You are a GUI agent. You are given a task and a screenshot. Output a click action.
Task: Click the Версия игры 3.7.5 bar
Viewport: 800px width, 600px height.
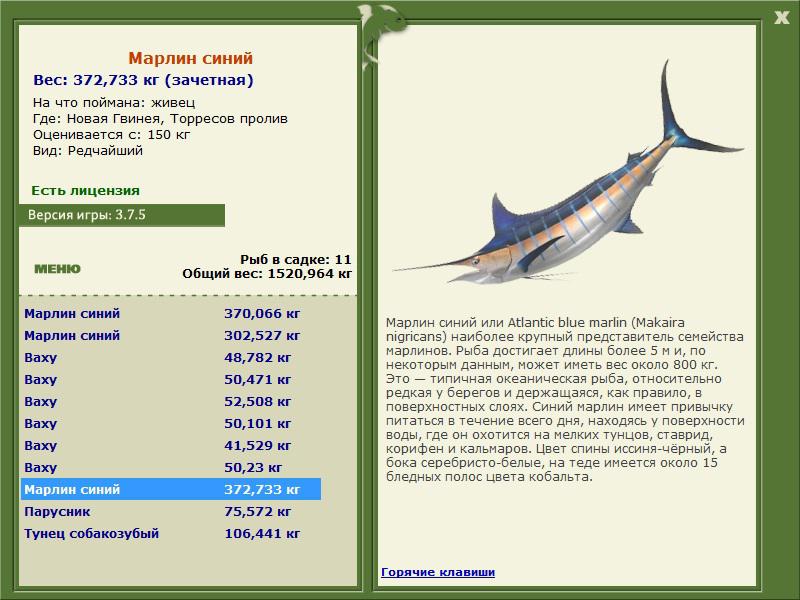(x=122, y=215)
